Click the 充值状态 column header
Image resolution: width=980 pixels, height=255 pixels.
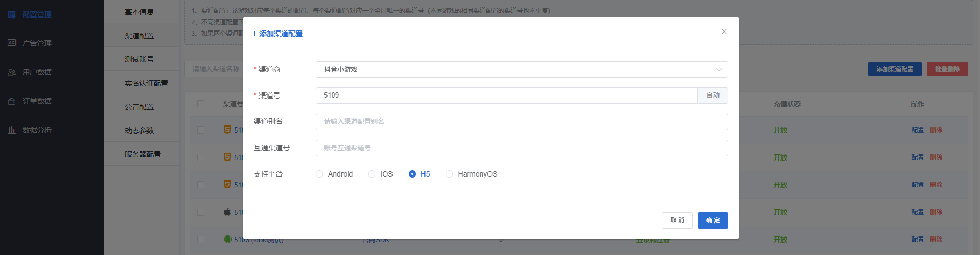(x=787, y=104)
